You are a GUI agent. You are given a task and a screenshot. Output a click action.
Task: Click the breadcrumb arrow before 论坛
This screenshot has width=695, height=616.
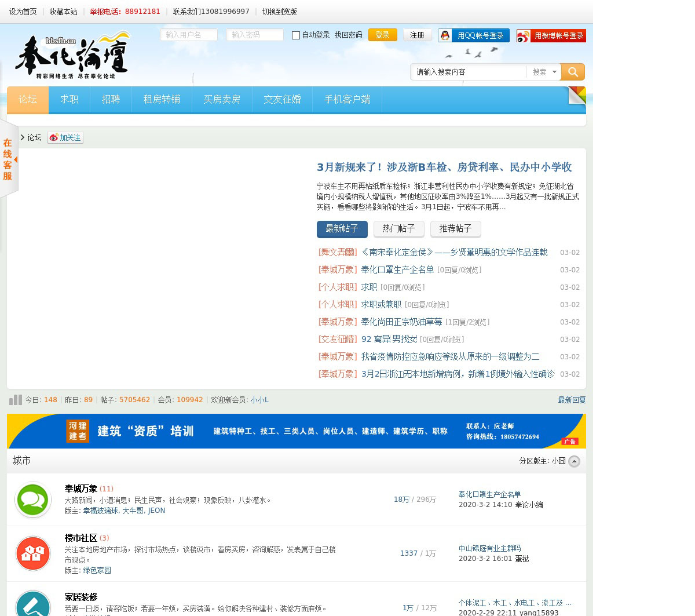pos(23,137)
